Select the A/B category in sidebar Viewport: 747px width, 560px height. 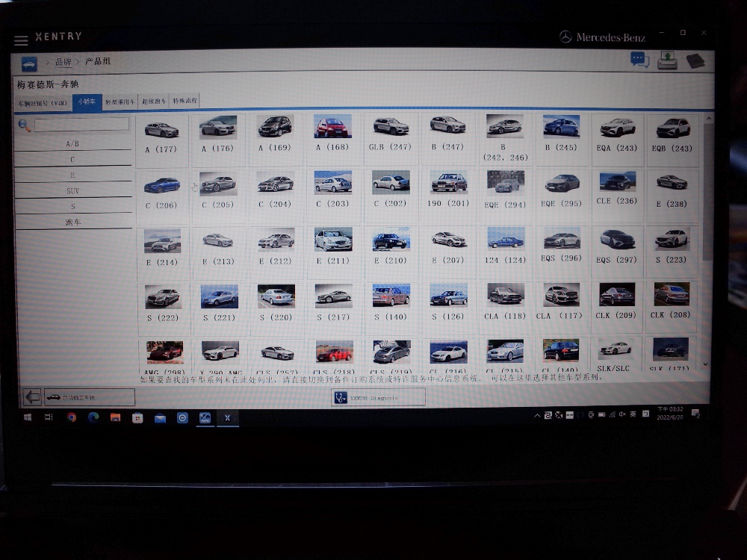(72, 143)
